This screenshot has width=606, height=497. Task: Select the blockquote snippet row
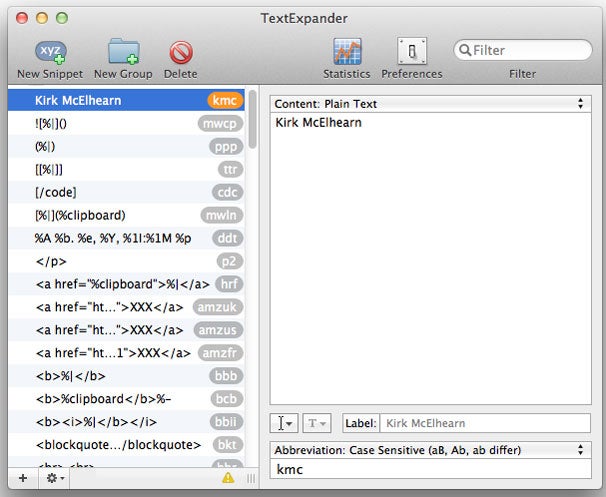pyautogui.click(x=126, y=445)
